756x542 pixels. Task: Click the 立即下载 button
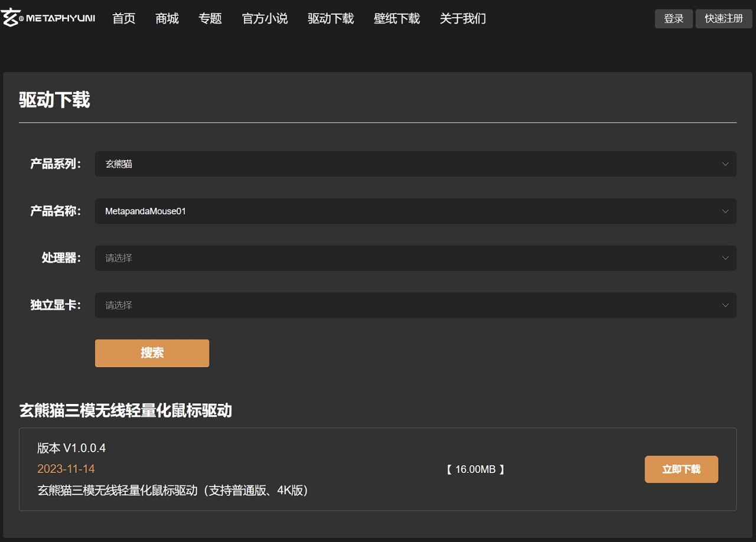tap(682, 469)
